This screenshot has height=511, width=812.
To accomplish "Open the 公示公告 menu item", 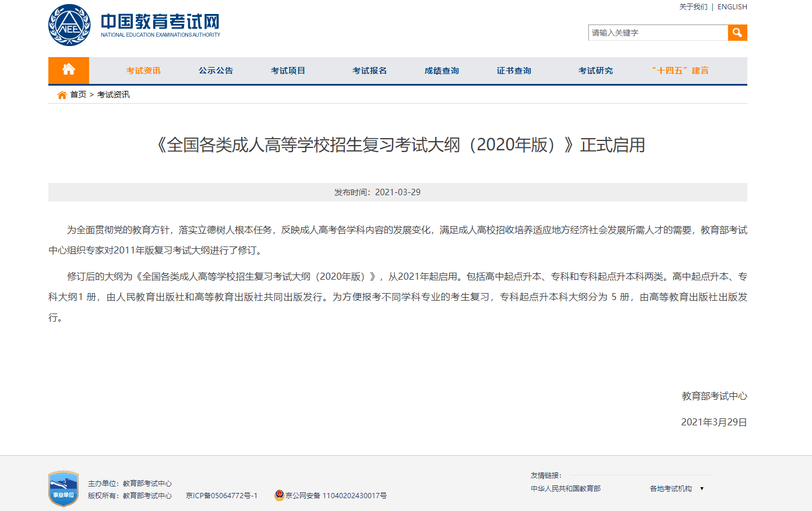I will tap(216, 70).
